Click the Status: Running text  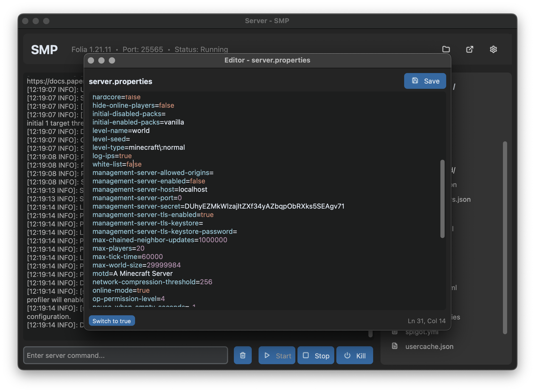(x=201, y=49)
